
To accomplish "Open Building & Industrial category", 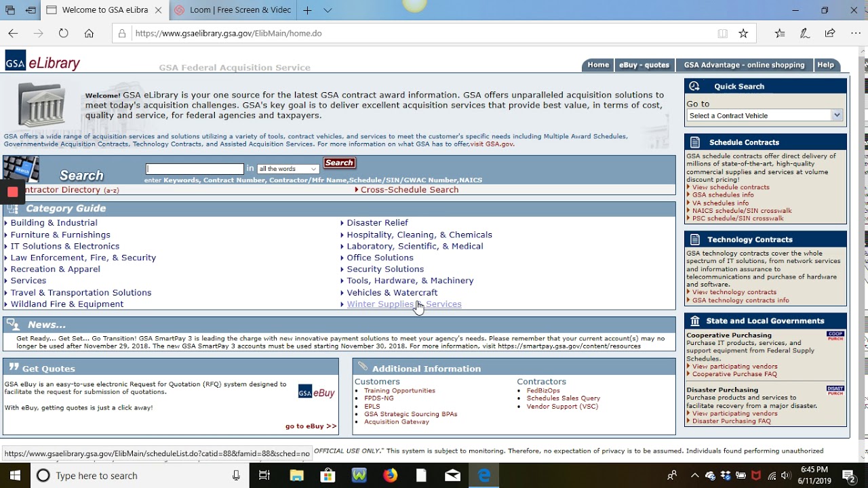I will coord(54,223).
